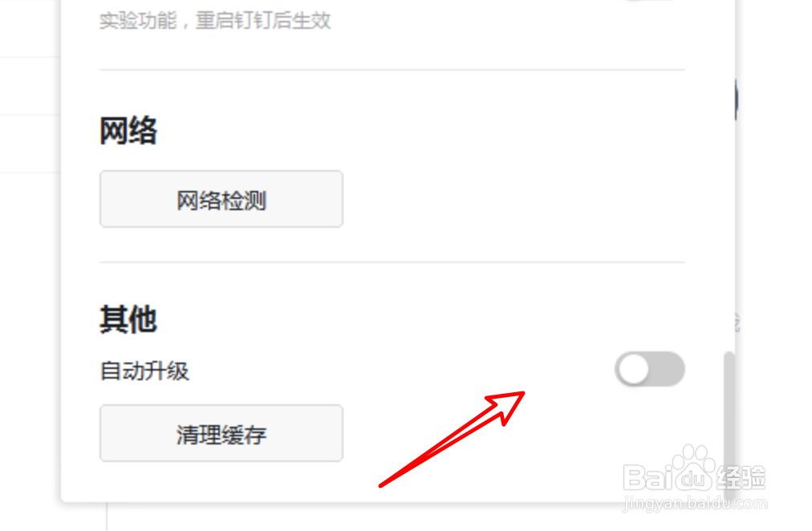Click the Bai watermark lettering

[x=648, y=477]
